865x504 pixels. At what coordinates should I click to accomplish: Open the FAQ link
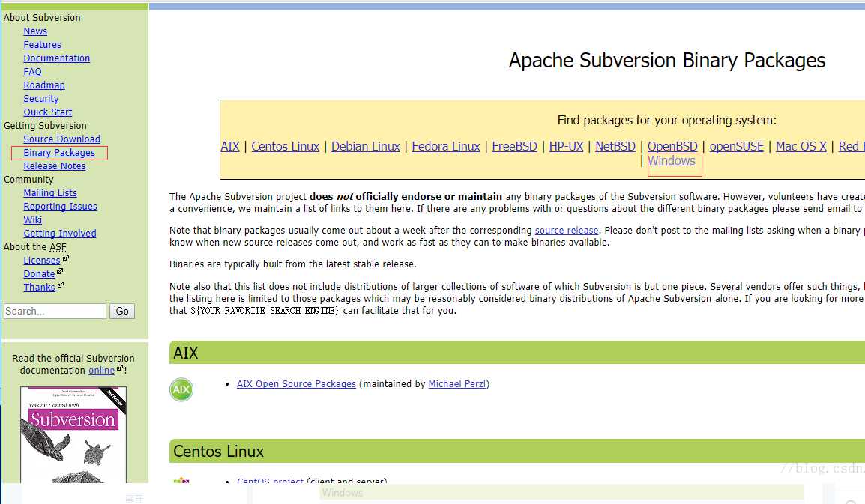32,72
